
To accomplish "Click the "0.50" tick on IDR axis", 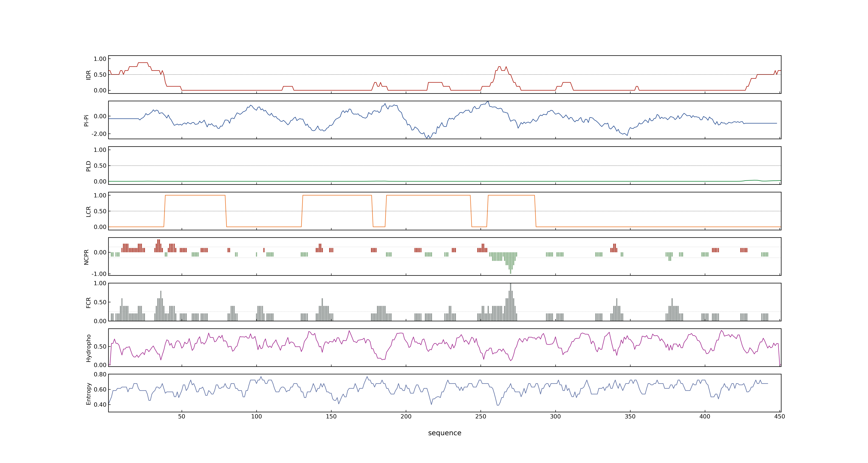I will click(100, 75).
